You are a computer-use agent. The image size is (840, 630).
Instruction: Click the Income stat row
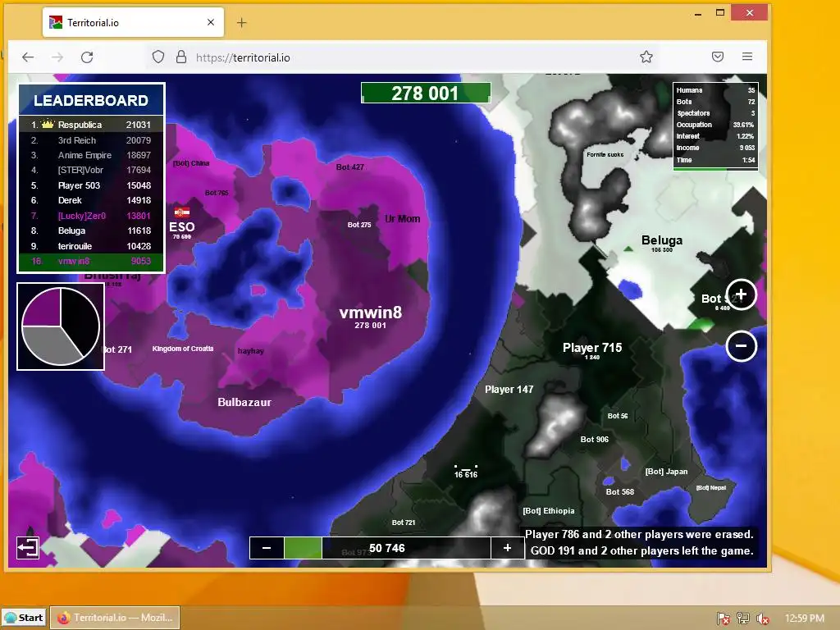click(x=715, y=148)
